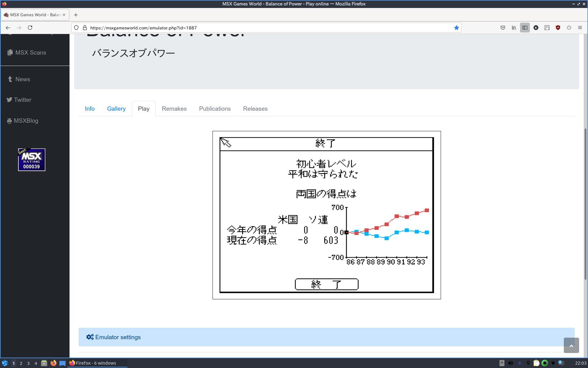Launch Firefox from the taskbar launcher
Screen dimensions: 588x368
53,363
